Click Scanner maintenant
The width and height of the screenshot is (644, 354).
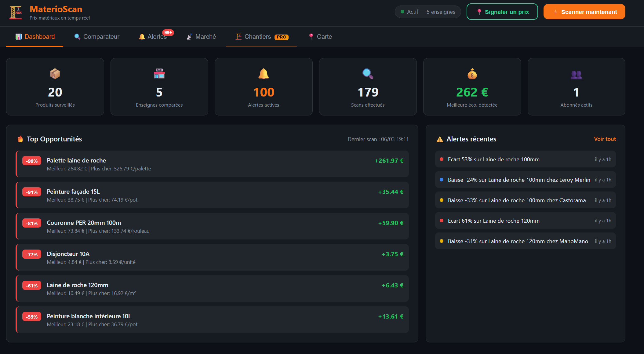click(584, 12)
